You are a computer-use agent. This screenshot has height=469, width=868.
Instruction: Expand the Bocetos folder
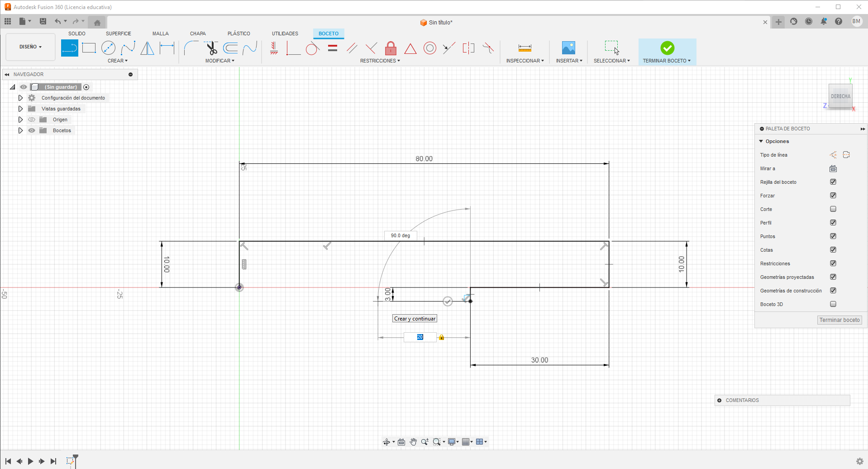[x=20, y=130]
